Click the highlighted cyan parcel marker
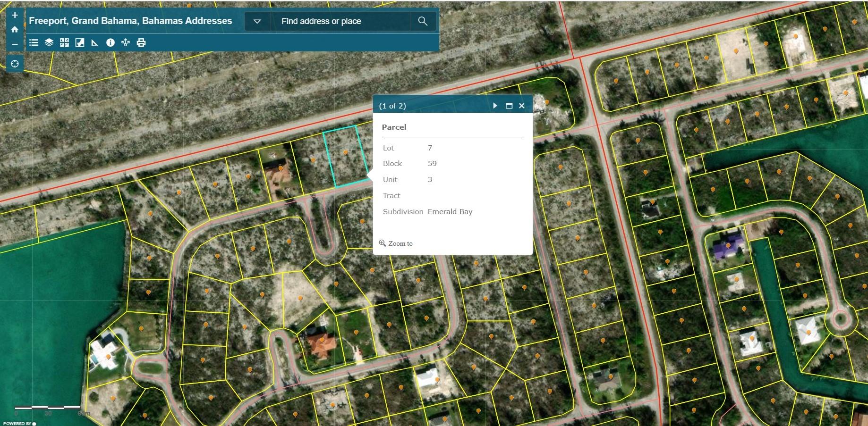The width and height of the screenshot is (868, 426). (x=346, y=153)
